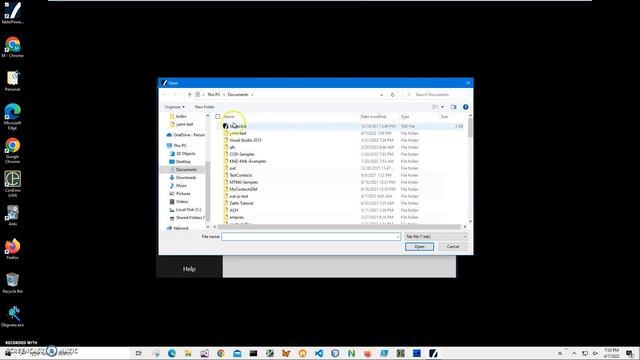Select the COD-Samples folder
The height and width of the screenshot is (360, 640).
pyautogui.click(x=242, y=154)
